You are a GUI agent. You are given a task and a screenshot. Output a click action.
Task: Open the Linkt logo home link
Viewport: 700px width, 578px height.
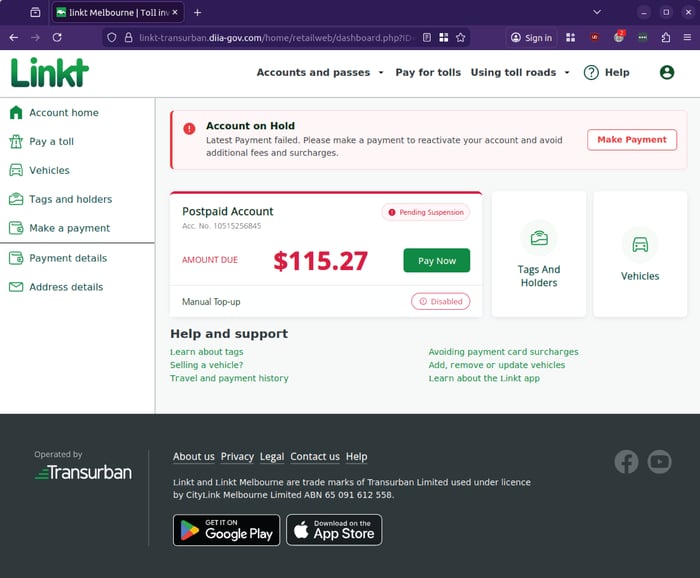click(x=50, y=72)
